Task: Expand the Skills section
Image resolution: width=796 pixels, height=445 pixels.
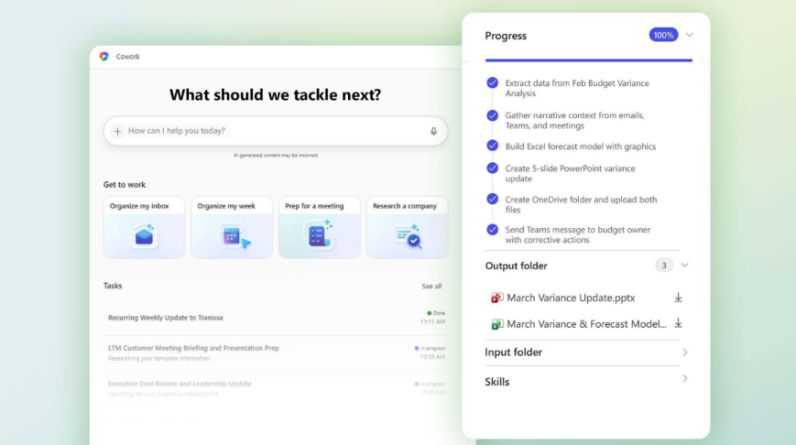Action: click(685, 379)
